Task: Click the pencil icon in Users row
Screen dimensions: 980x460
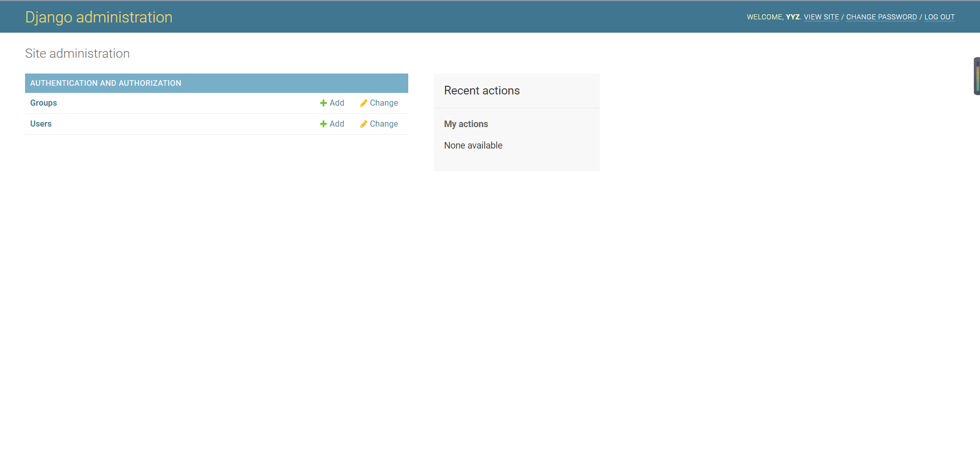Action: point(363,124)
